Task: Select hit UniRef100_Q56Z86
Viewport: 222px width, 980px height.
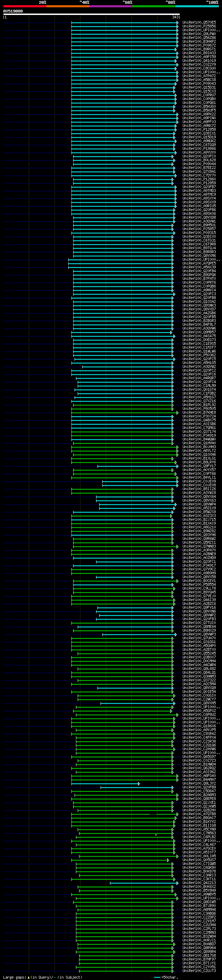Action: click(x=199, y=38)
